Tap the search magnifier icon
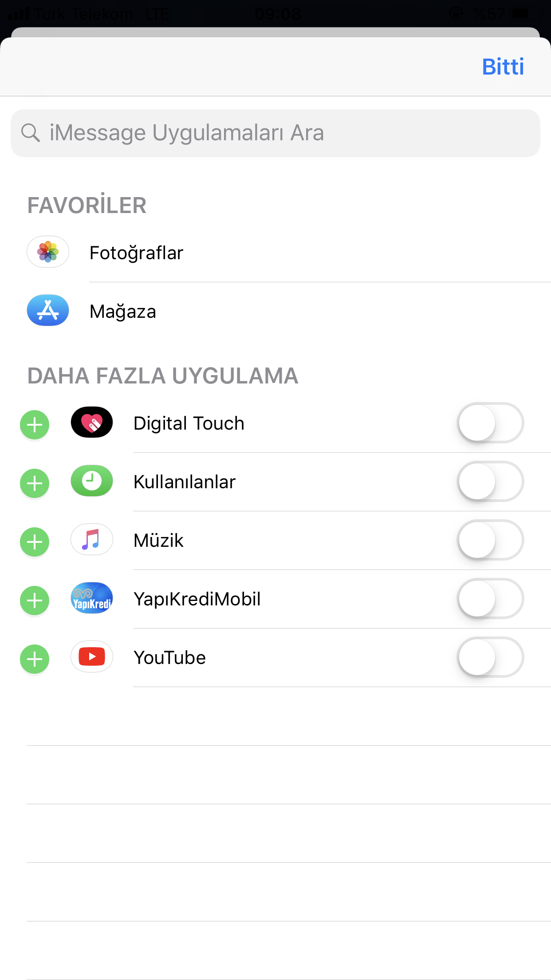551x980 pixels. [31, 133]
